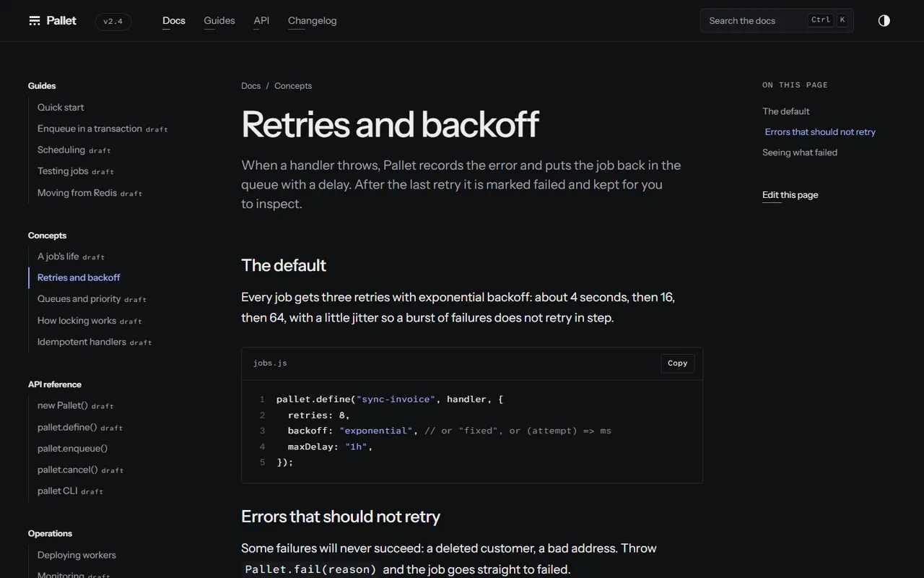Image resolution: width=924 pixels, height=578 pixels.
Task: Click the Pallet logo icon
Action: point(35,20)
